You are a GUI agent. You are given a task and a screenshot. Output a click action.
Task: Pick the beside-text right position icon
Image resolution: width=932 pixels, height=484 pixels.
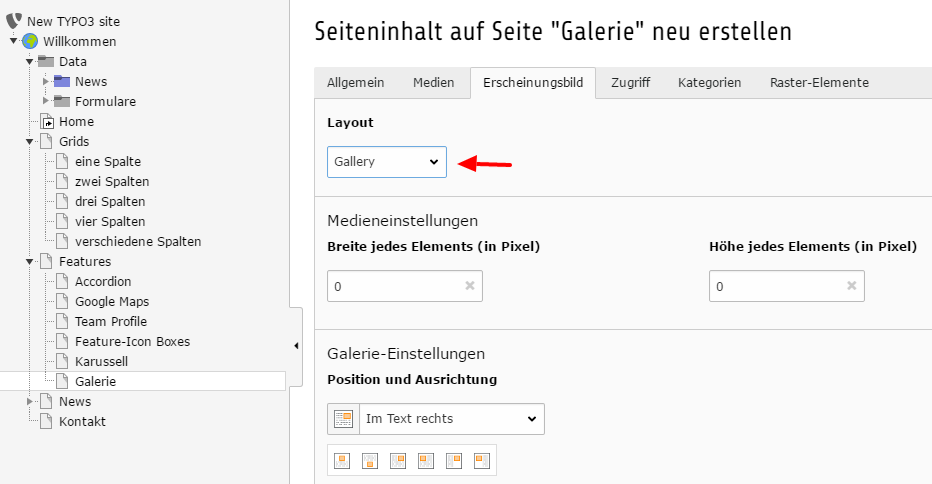454,461
